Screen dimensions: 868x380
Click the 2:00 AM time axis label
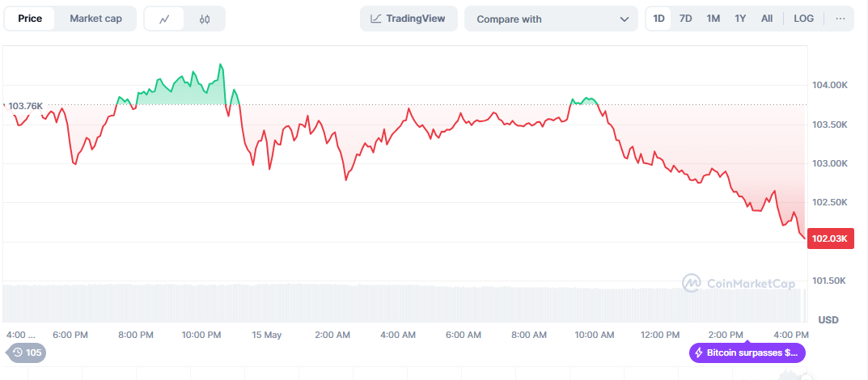click(332, 335)
